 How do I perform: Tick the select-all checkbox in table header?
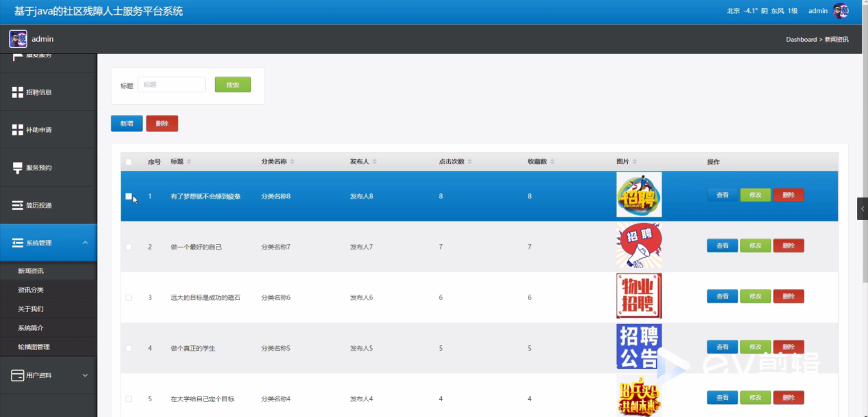point(129,162)
